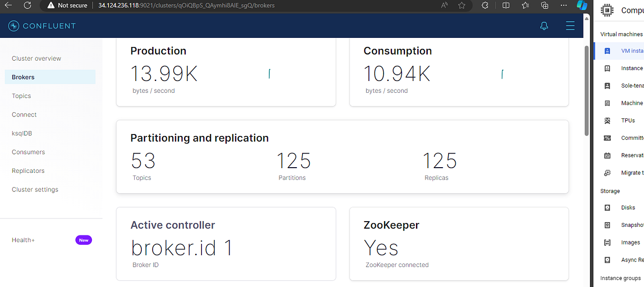644x287 pixels.
Task: Open the hamburger navigation menu
Action: (x=570, y=26)
